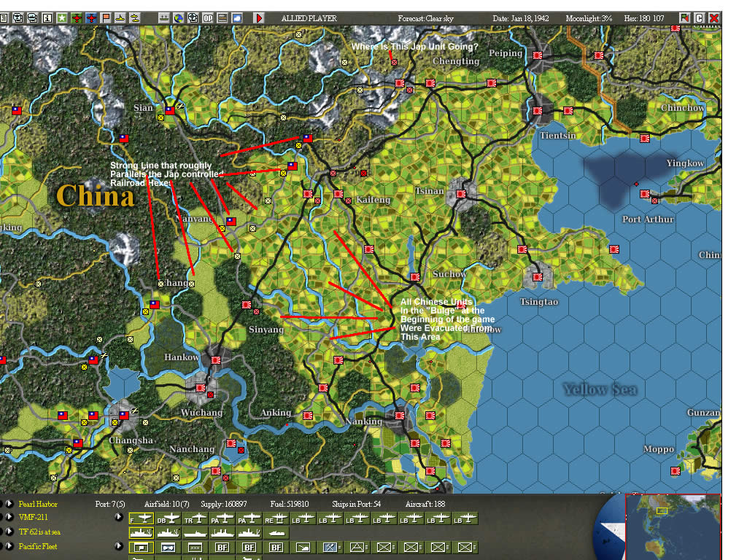
Task: Click the grey warship silhouette toolbar icon
Action: 164,18
